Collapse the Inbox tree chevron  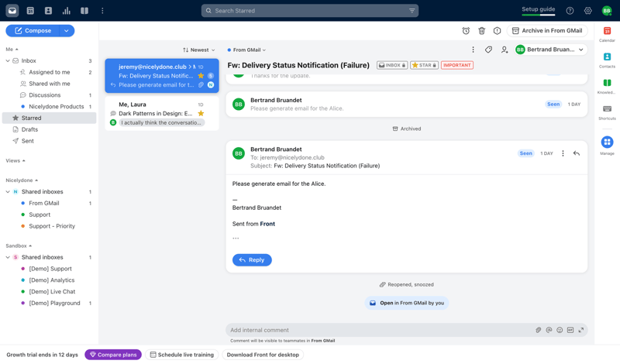8,60
